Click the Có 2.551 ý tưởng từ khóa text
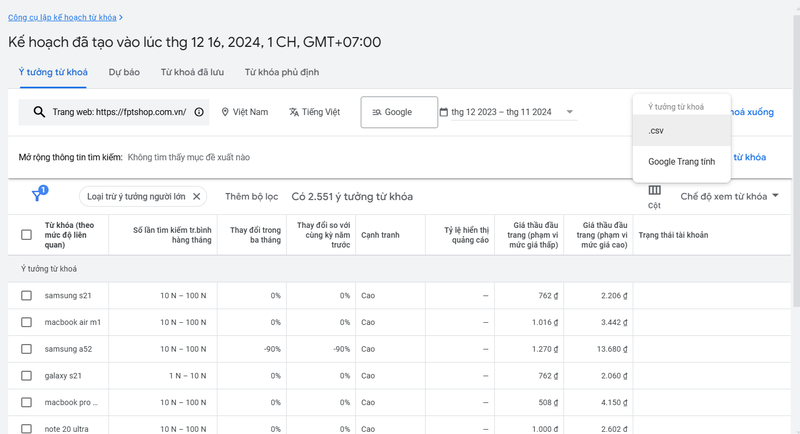800x434 pixels. pyautogui.click(x=352, y=196)
